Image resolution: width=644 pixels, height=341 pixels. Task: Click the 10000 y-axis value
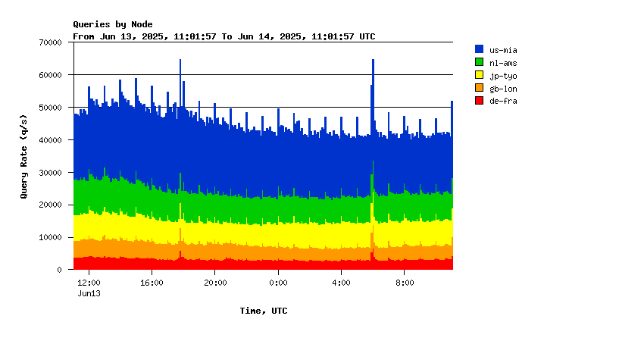pyautogui.click(x=51, y=237)
